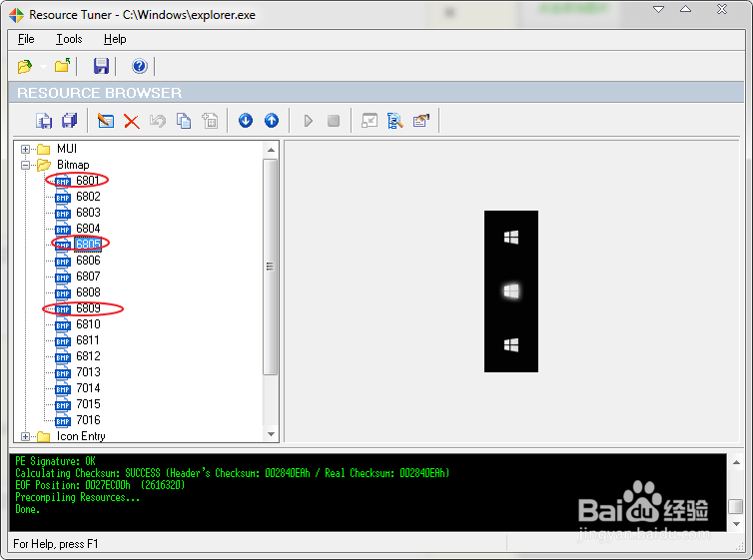Click the shrink view window icon
Screen dimensions: 753x560
(x=370, y=121)
